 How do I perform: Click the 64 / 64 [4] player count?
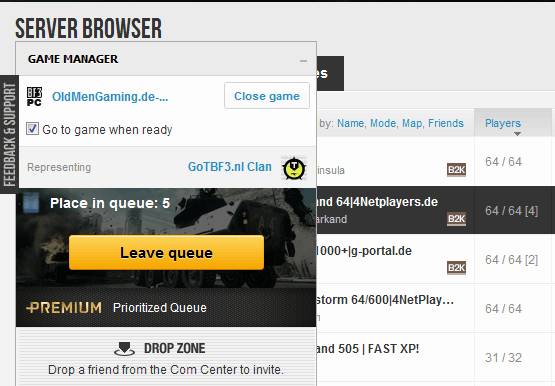pos(512,211)
